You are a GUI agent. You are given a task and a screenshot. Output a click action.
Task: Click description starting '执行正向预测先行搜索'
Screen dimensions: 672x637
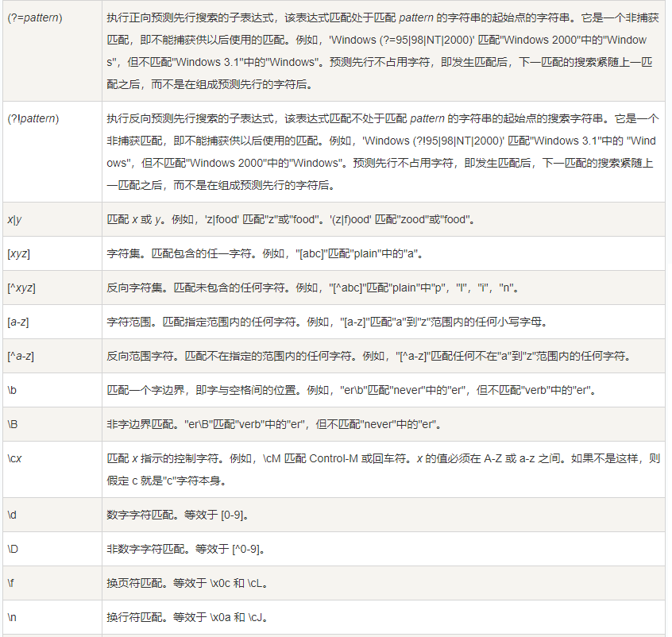click(383, 51)
